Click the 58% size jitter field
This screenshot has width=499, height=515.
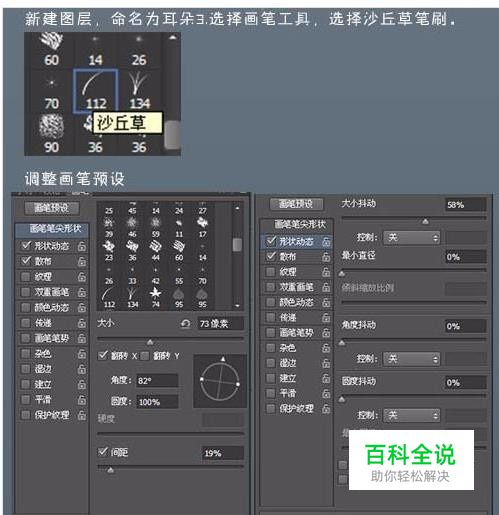[465, 205]
